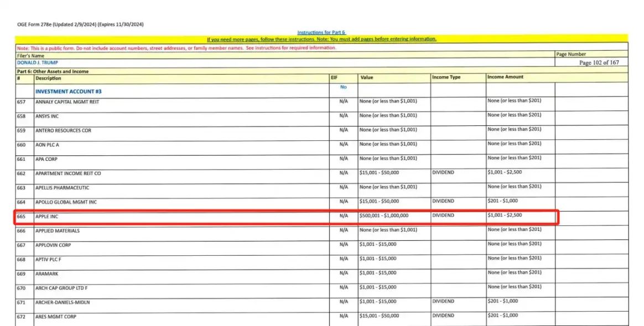Select the ARCHER-DANIELS-MIDLN row description
Image resolution: width=644 pixels, height=326 pixels.
[63, 302]
